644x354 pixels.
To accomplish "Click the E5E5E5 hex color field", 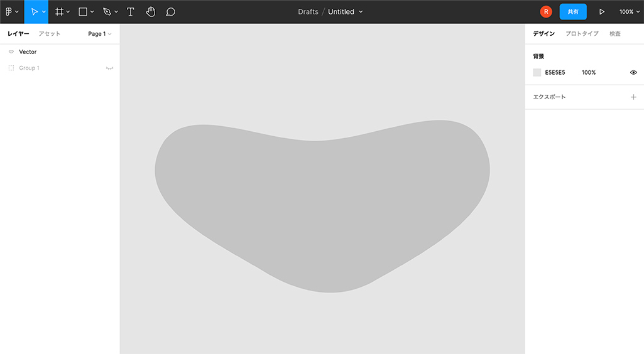I will click(555, 73).
